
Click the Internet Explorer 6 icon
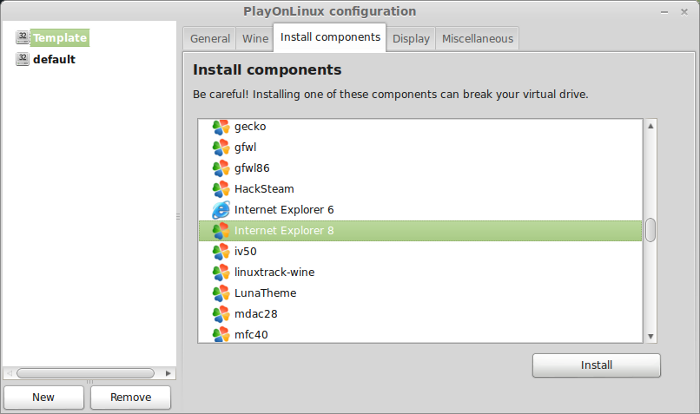[221, 210]
